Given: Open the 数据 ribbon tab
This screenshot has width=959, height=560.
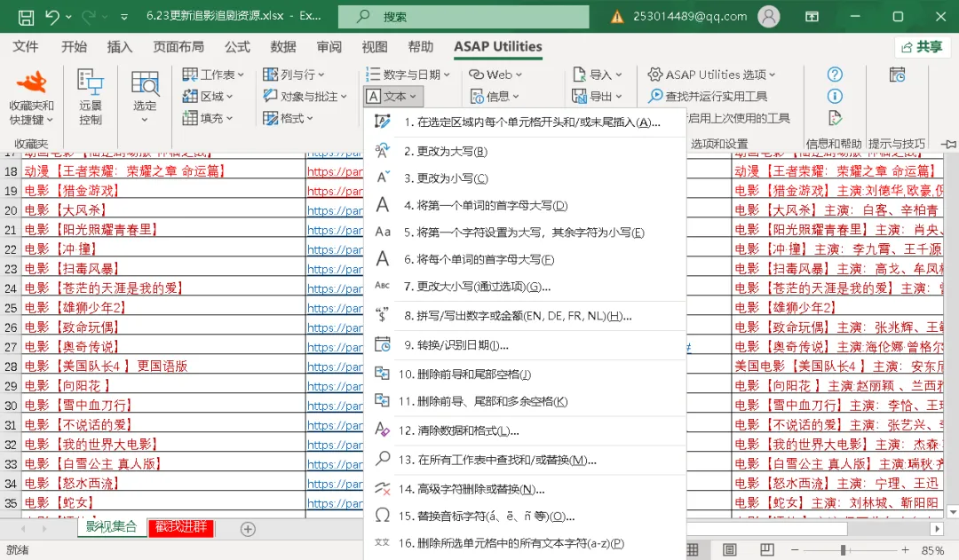Looking at the screenshot, I should pyautogui.click(x=283, y=46).
